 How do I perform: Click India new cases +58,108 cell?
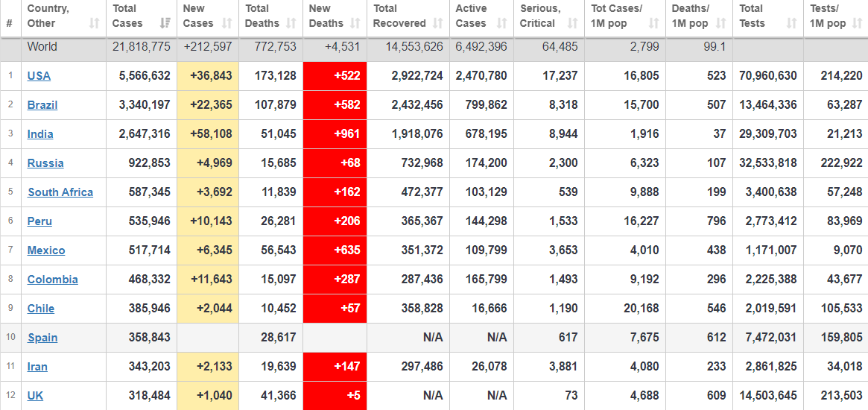208,134
